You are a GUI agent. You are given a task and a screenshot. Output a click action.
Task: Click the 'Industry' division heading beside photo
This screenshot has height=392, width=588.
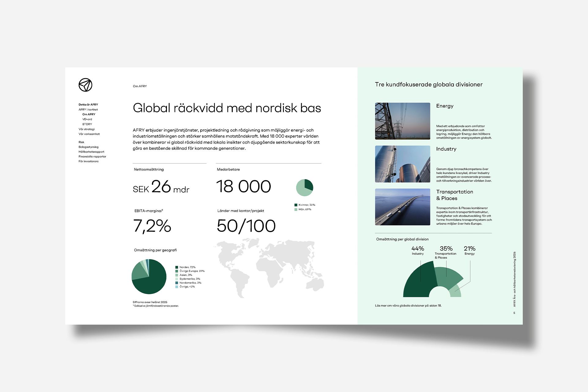pyautogui.click(x=446, y=149)
